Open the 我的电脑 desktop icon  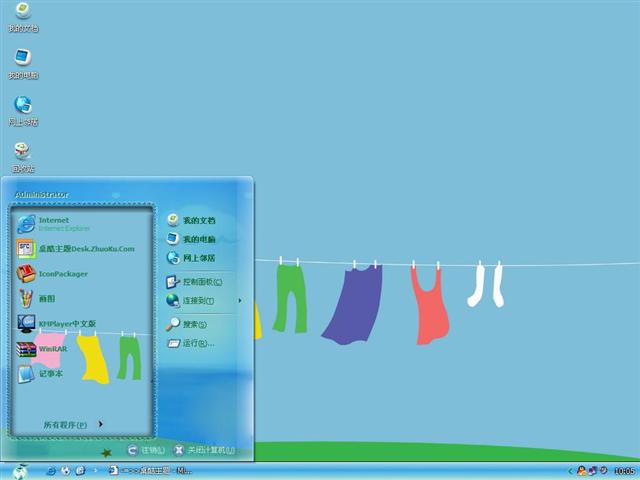click(23, 64)
